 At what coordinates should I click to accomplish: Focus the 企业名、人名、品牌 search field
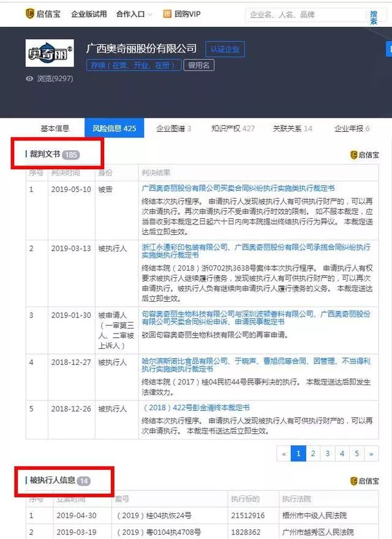306,15
